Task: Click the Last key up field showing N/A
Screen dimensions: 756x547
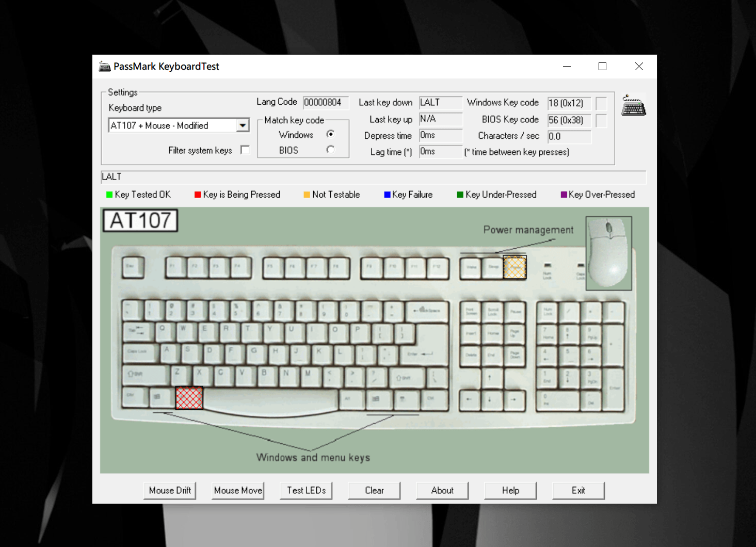Action: click(x=441, y=119)
